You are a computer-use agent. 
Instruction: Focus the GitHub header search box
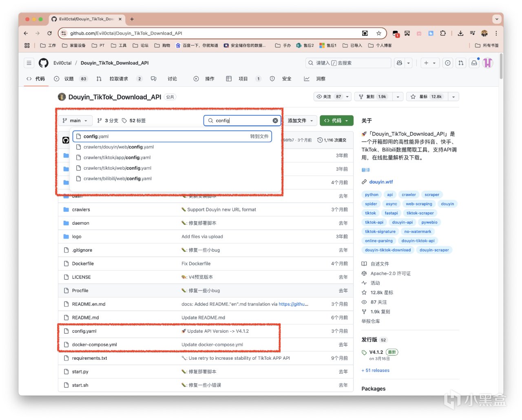pyautogui.click(x=348, y=63)
